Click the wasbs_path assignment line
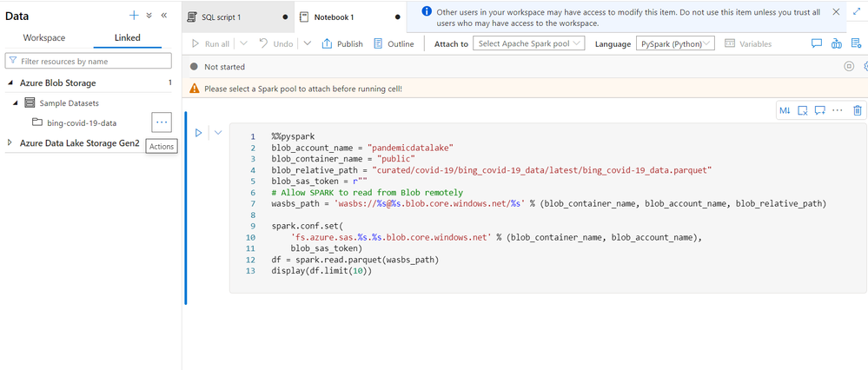The image size is (868, 370). pos(548,203)
